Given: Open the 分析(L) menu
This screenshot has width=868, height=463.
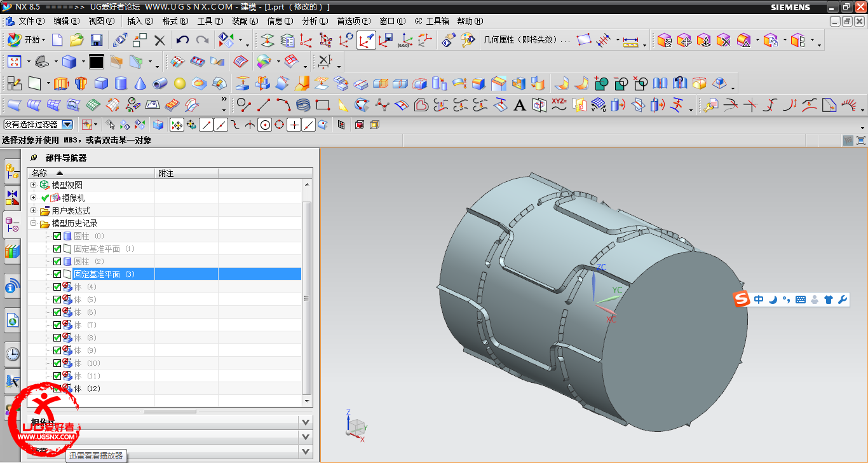Looking at the screenshot, I should [315, 21].
